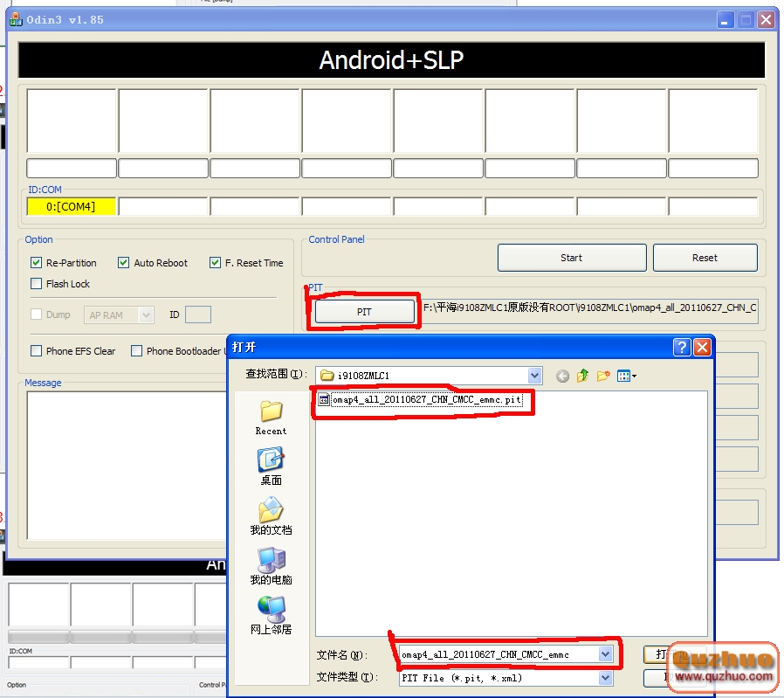Screen dimensions: 784x698
Task: Click the ID input field next to Dump
Action: [198, 314]
